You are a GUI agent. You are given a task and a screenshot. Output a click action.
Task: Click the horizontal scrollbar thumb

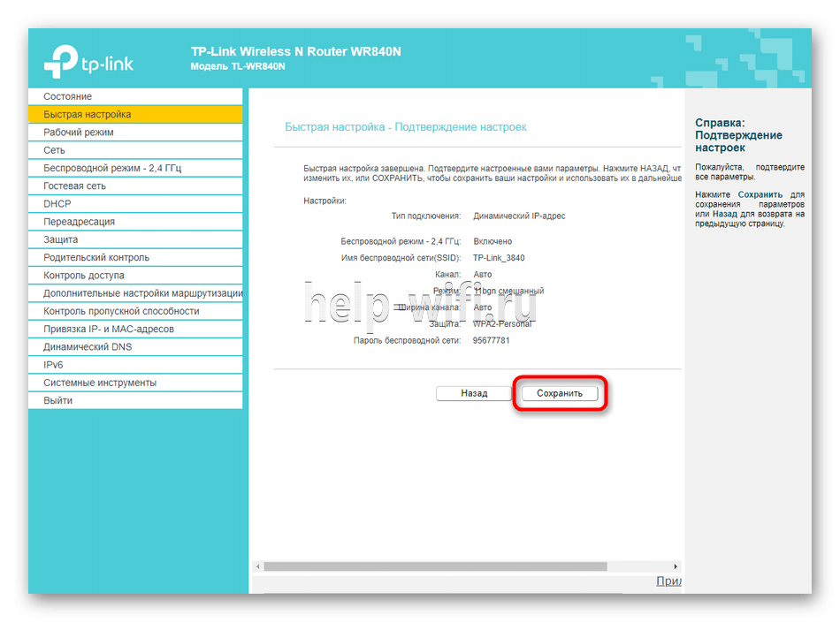436,566
